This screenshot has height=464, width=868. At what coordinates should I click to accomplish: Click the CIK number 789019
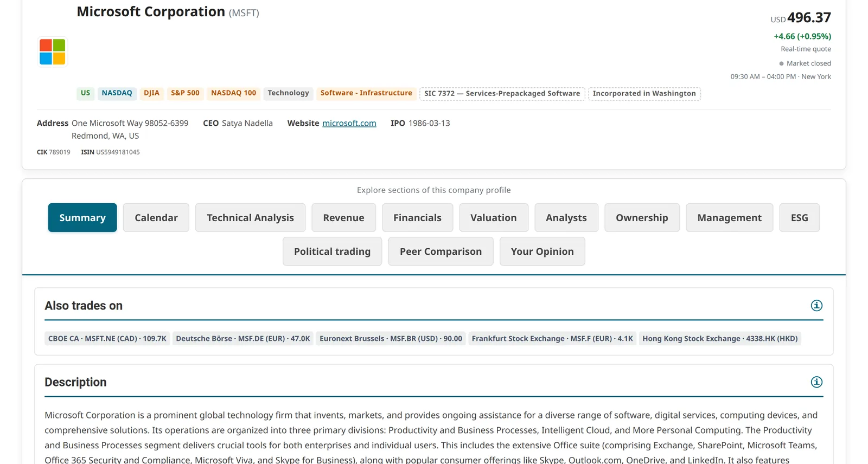pyautogui.click(x=60, y=152)
